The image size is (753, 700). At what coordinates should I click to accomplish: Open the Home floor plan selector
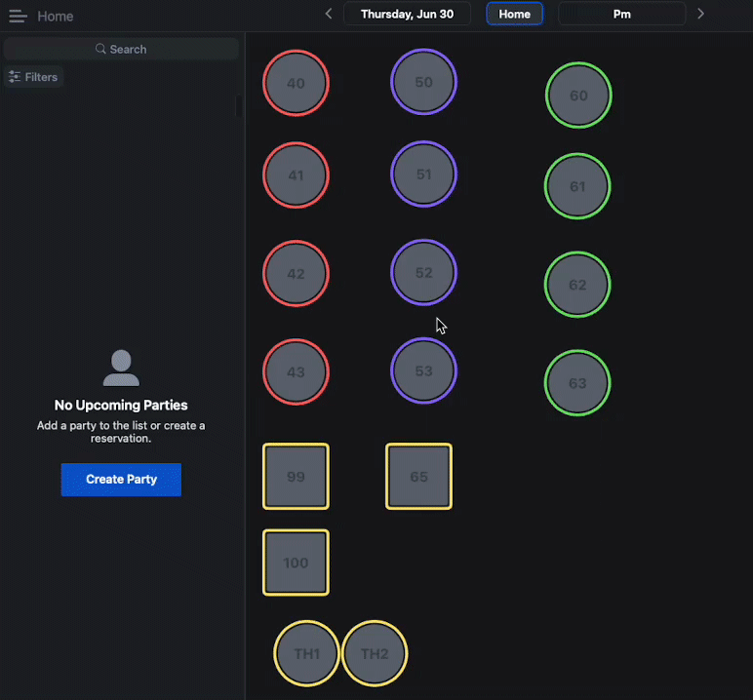[x=514, y=14]
